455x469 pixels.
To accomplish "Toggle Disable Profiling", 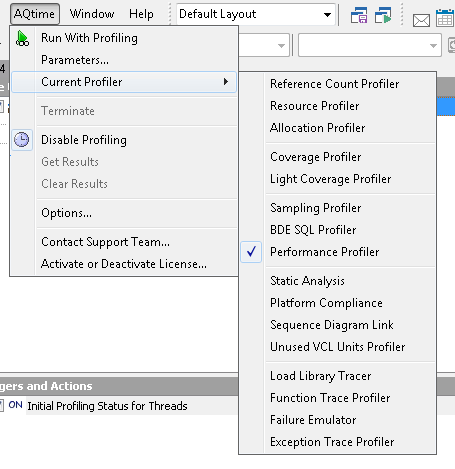I will point(124,140).
